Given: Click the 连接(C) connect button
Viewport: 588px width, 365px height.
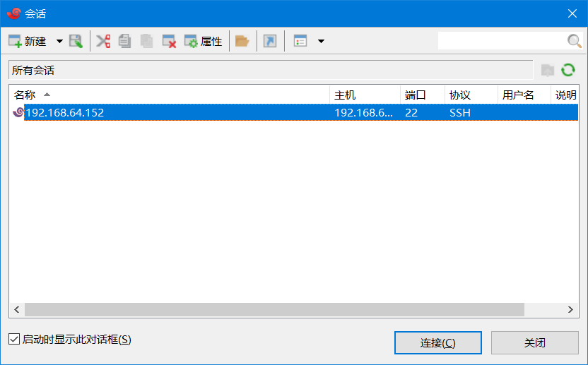Looking at the screenshot, I should [438, 342].
